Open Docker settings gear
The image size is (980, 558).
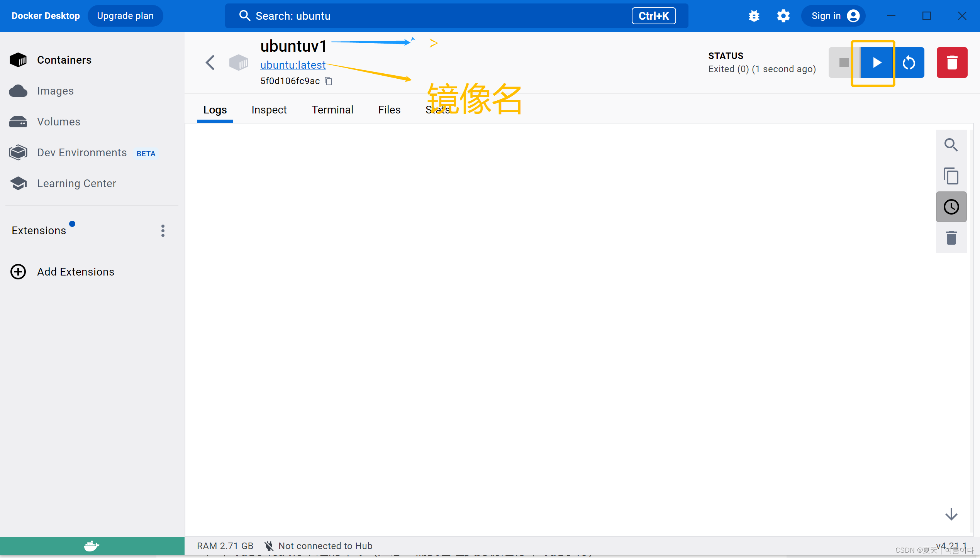[x=783, y=16]
